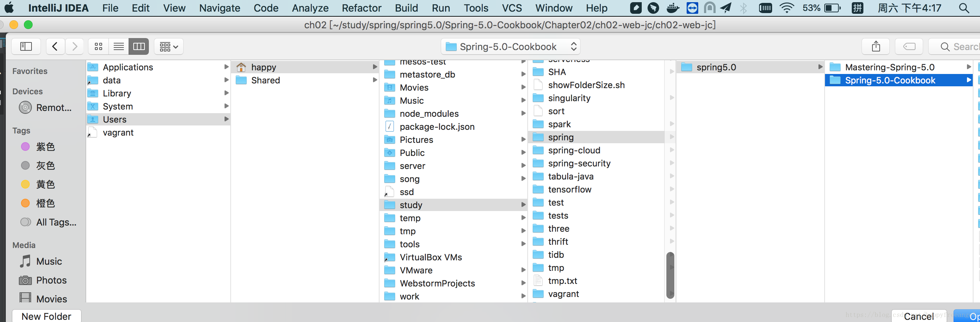This screenshot has width=980, height=322.
Task: Select Spring-5.0-Cookbook folder row
Action: click(898, 80)
